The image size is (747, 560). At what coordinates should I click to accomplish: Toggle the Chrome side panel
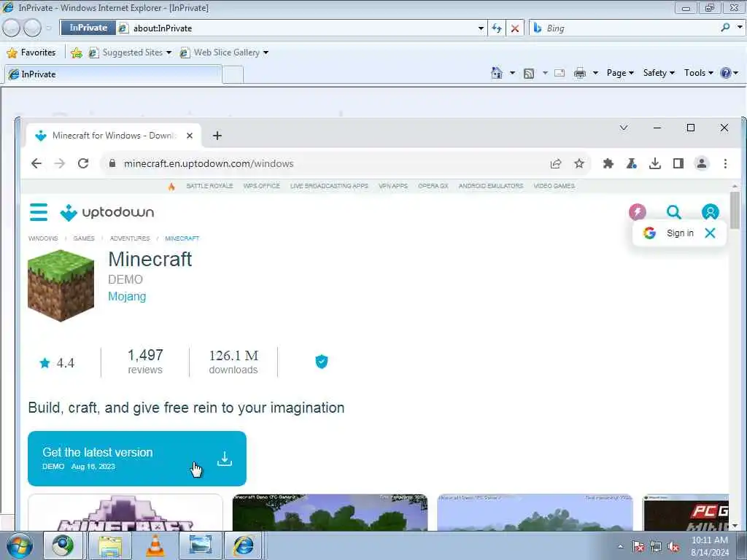click(678, 164)
